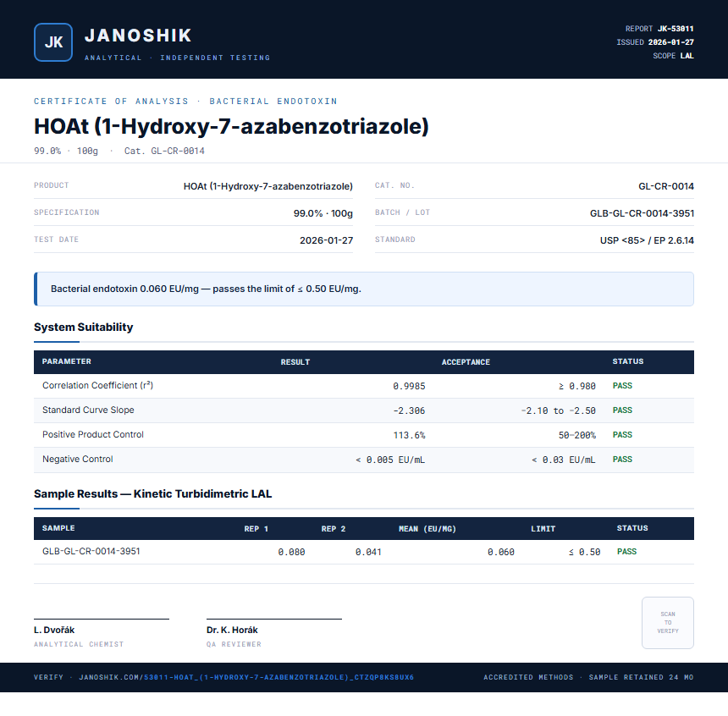This screenshot has height=716, width=728.
Task: Select batch lot value GLB-GL-CR-0014-3951
Action: click(643, 213)
